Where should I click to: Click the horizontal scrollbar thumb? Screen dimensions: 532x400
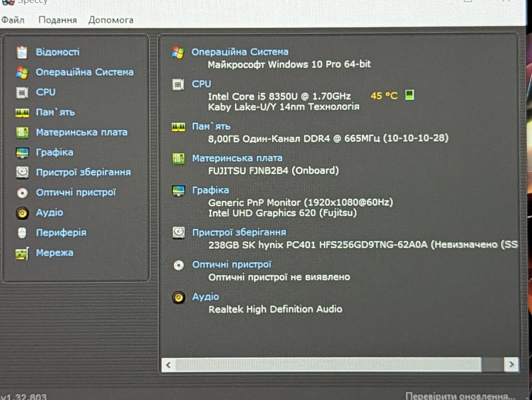[x=328, y=365]
